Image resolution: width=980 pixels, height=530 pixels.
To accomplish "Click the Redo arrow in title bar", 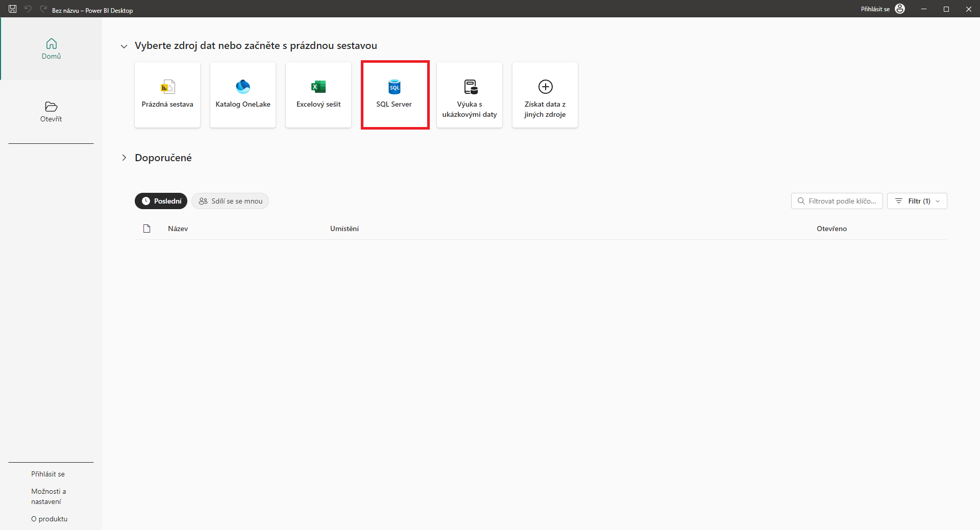I will point(43,9).
